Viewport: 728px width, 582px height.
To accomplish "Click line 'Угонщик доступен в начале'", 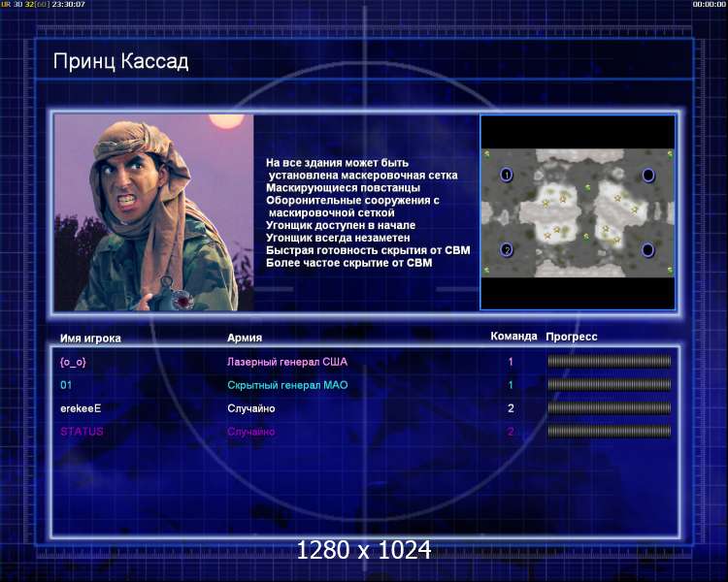I will [341, 225].
